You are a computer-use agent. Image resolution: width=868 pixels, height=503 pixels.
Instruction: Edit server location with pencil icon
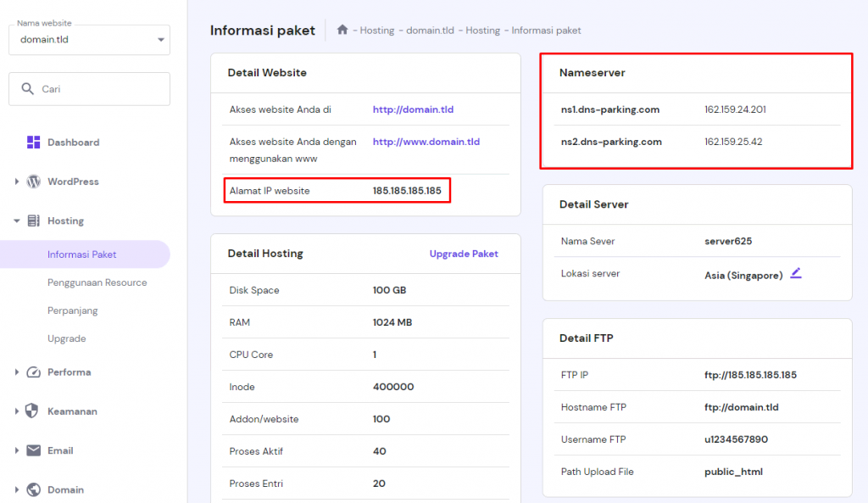coord(795,273)
